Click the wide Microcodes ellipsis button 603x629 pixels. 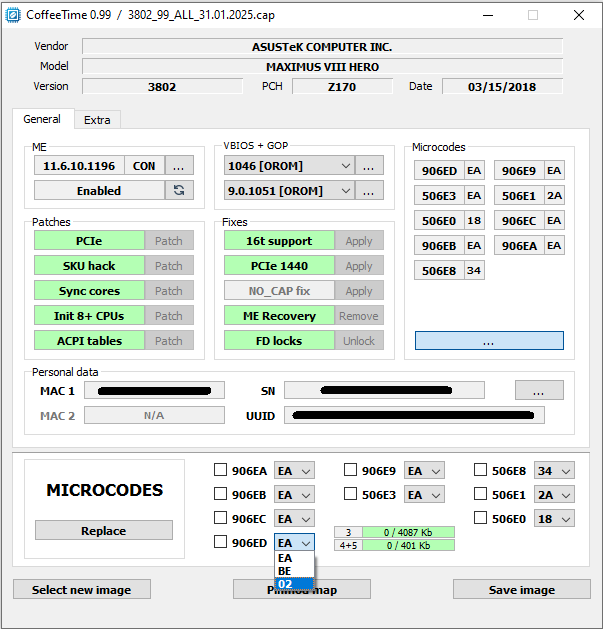click(489, 341)
